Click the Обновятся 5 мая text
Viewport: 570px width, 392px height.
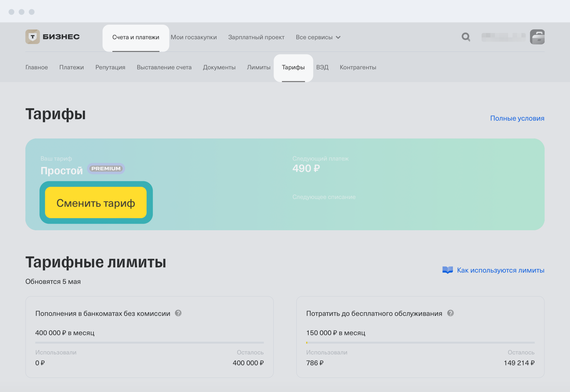(x=53, y=281)
